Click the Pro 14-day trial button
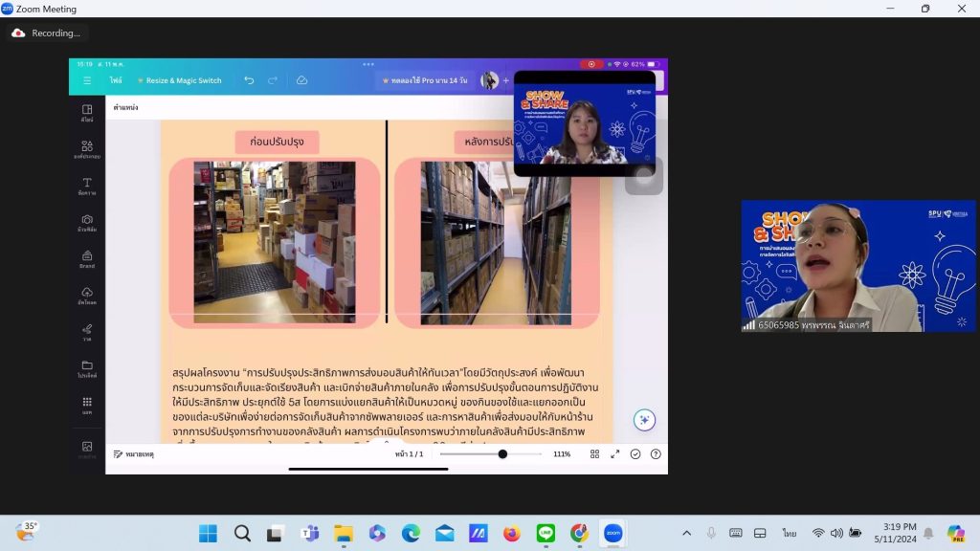980x551 pixels. [x=425, y=80]
